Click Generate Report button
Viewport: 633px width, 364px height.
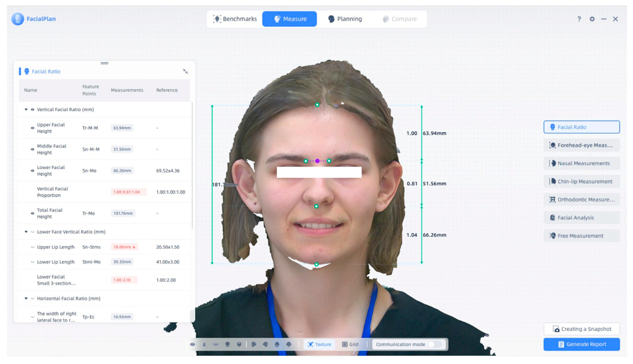pyautogui.click(x=581, y=344)
